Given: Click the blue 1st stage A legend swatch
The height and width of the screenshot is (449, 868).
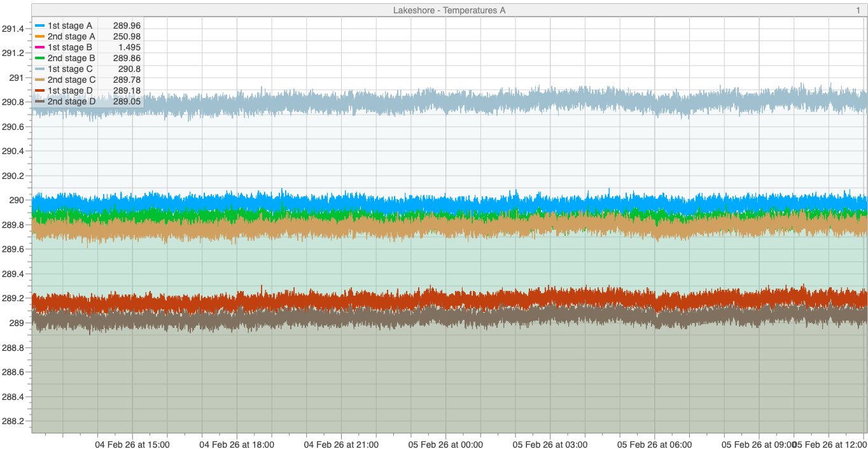Looking at the screenshot, I should 39,25.
